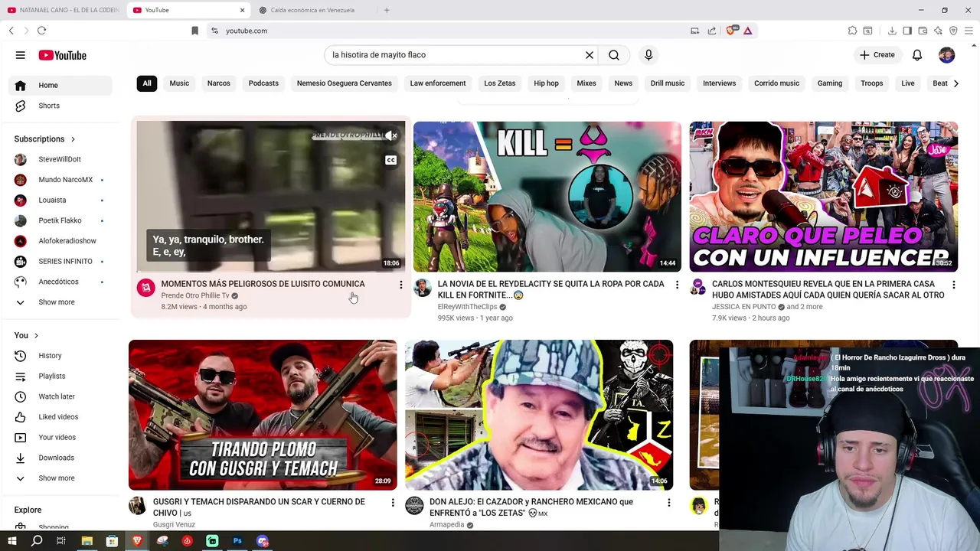980x551 pixels.
Task: Open the notifications bell
Action: click(x=917, y=55)
